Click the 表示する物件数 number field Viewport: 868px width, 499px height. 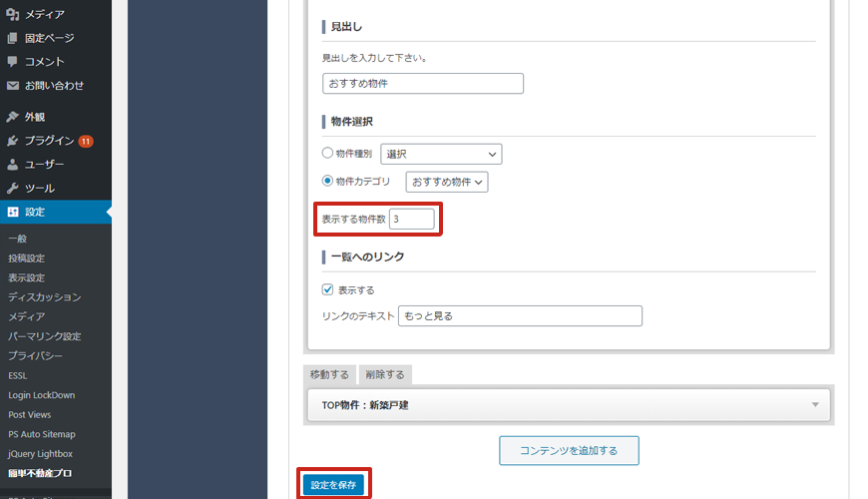tap(411, 219)
